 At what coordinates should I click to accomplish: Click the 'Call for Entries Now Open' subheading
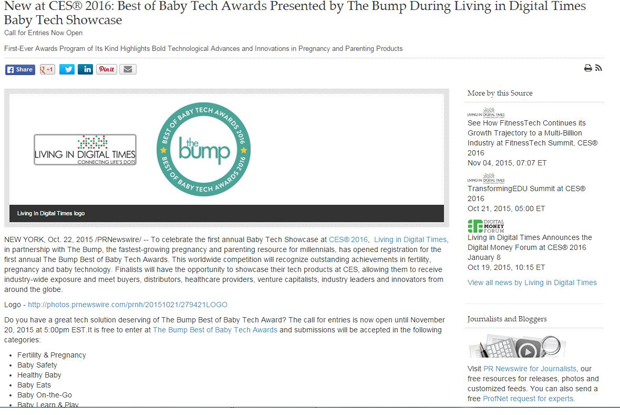pyautogui.click(x=43, y=33)
